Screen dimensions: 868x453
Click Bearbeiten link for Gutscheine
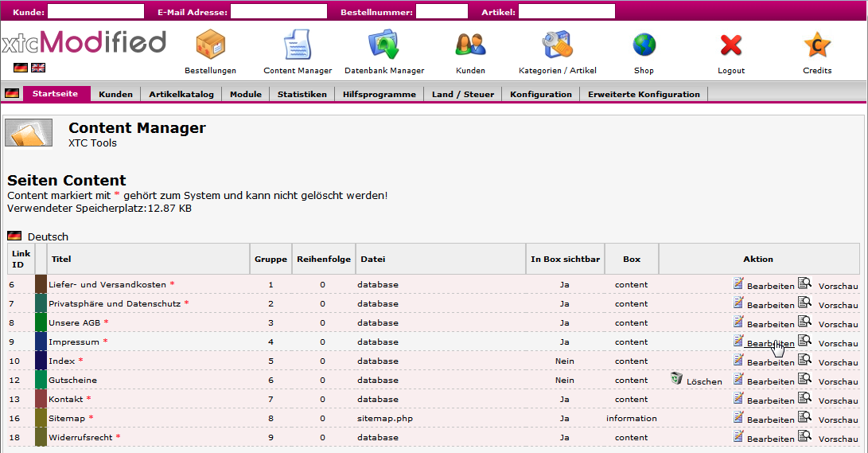pos(771,381)
